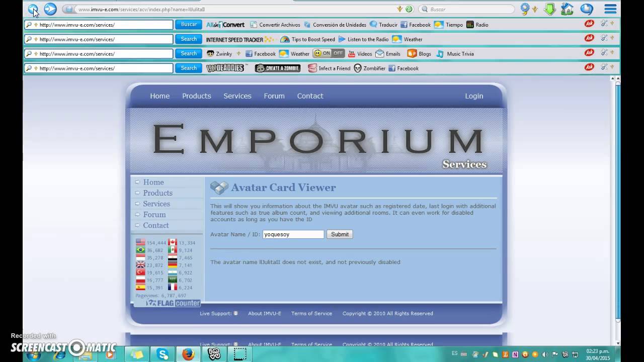The image size is (644, 362).
Task: Go forward with the browser forward arrow
Action: [50, 9]
